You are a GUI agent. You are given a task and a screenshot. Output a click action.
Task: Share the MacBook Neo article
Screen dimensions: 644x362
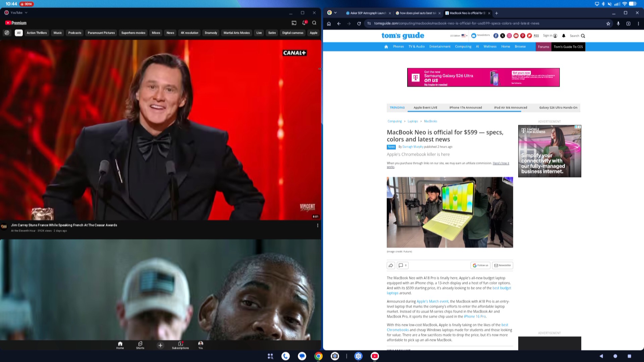(391, 265)
